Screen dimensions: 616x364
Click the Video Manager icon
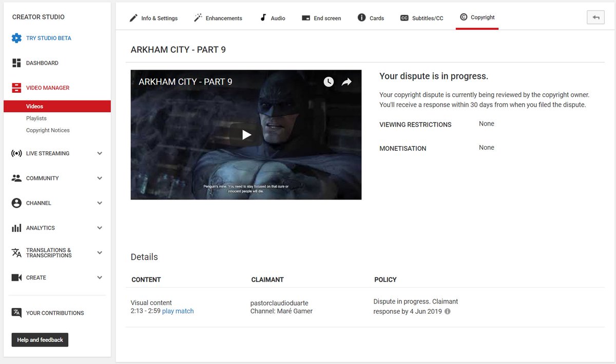pyautogui.click(x=16, y=88)
